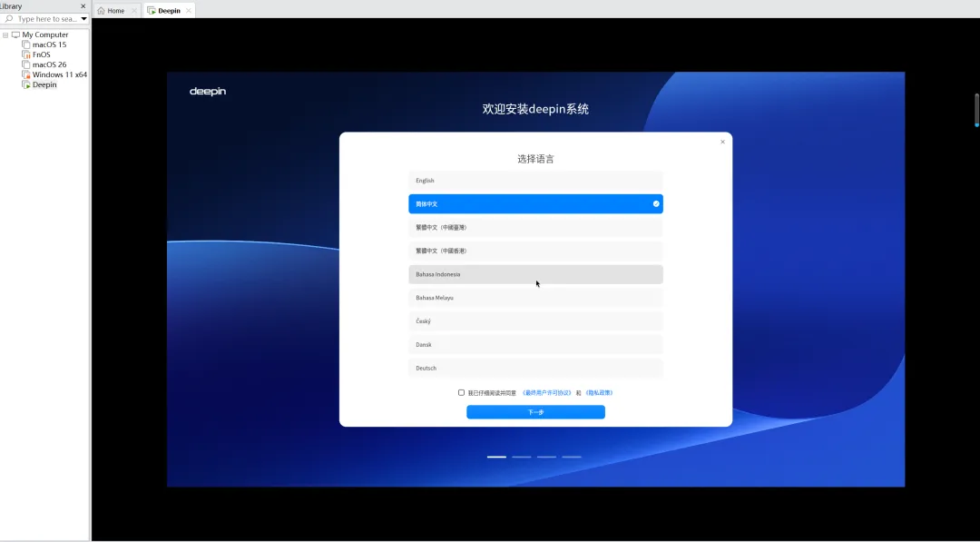The image size is (980, 542).
Task: Click the deepin logo
Action: coord(208,92)
